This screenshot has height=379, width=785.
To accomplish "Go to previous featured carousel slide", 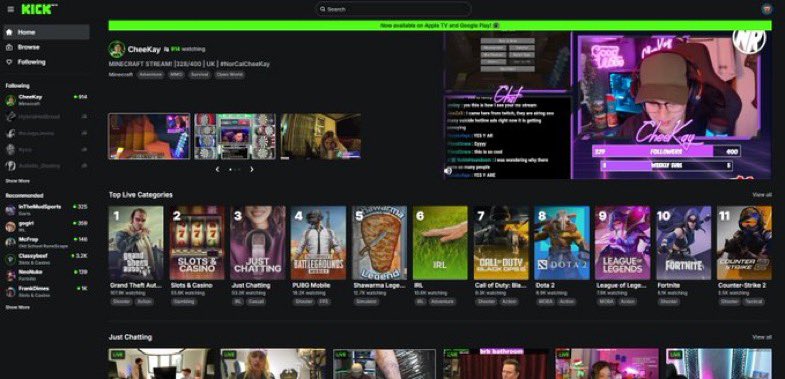I will (217, 169).
